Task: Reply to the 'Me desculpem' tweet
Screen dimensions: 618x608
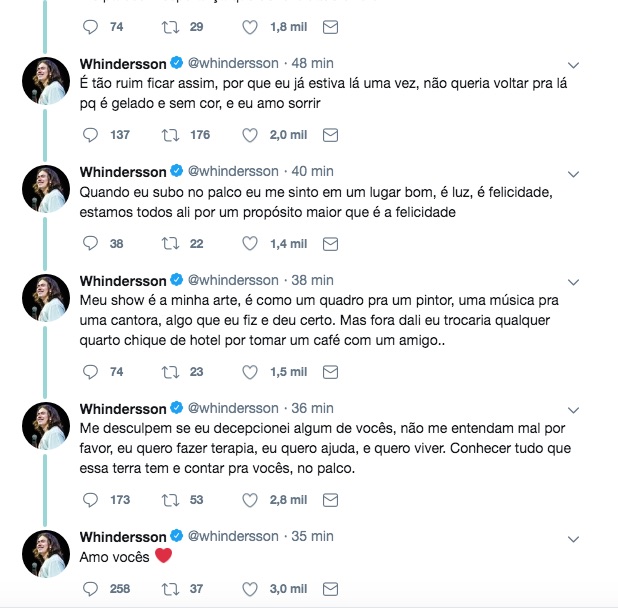Action: tap(90, 499)
